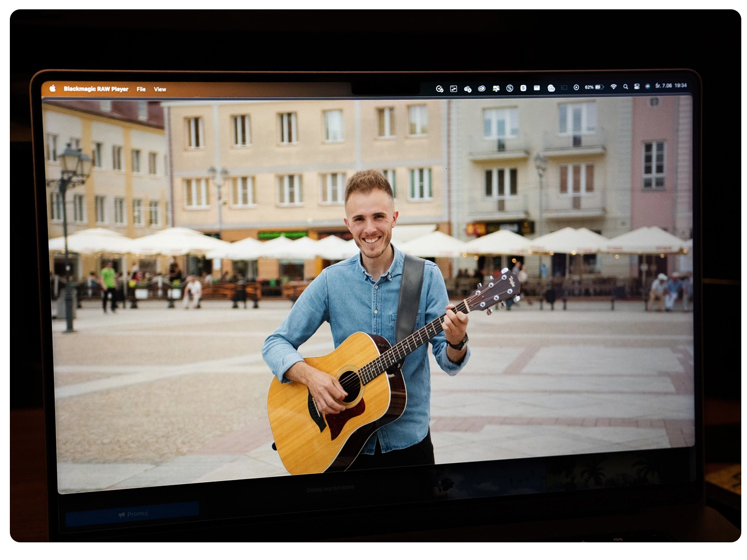747x560 pixels.
Task: Click the Now Playing play-circle icon
Action: (576, 87)
